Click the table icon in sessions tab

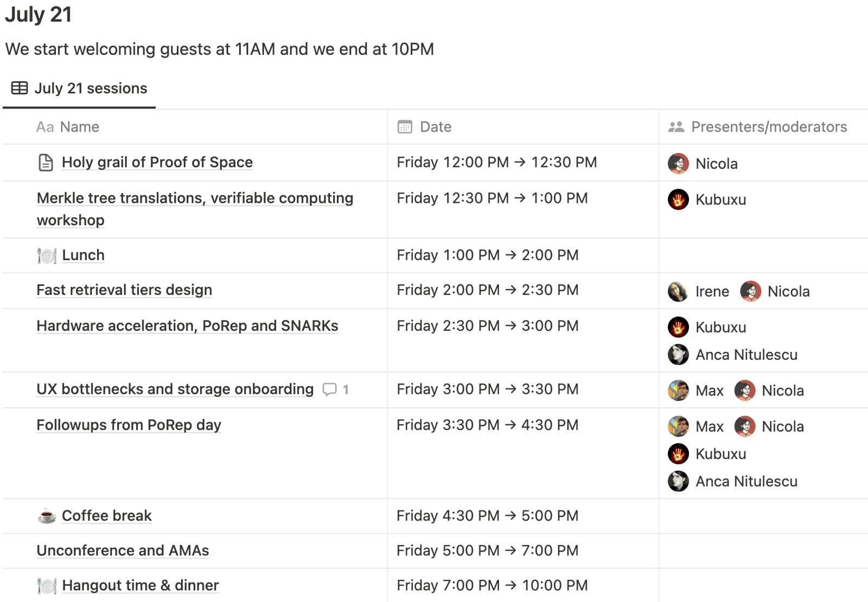(x=20, y=88)
